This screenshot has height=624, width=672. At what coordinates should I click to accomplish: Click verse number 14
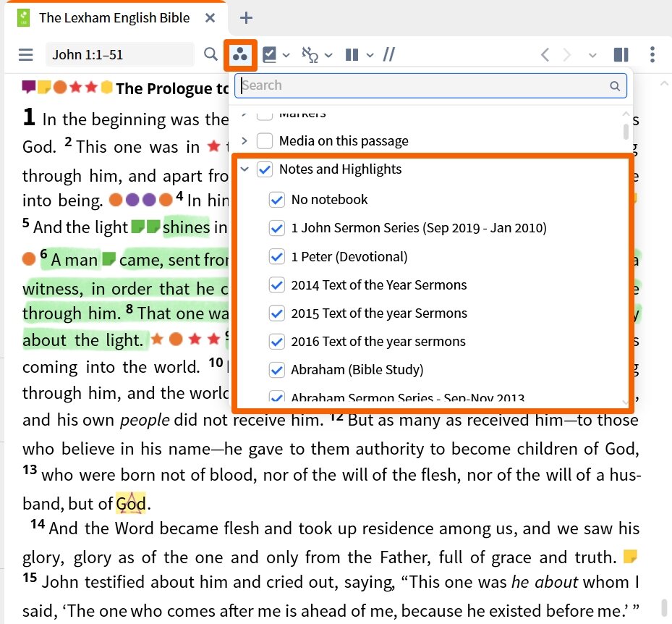coord(38,525)
